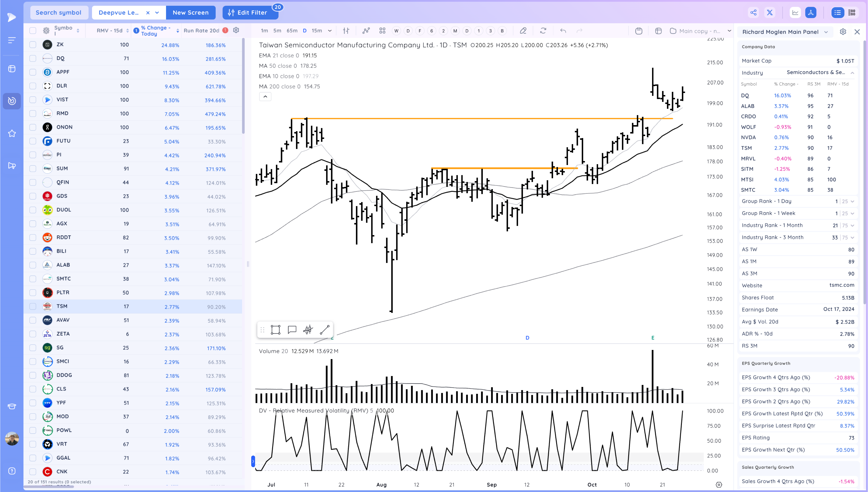Click the refresh chart icon
The image size is (868, 492).
543,31
